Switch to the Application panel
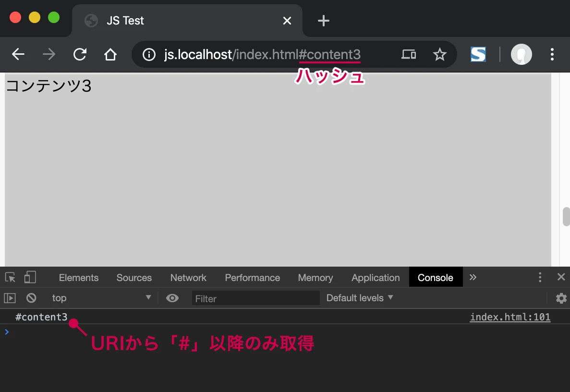This screenshot has height=392, width=570. 376,278
